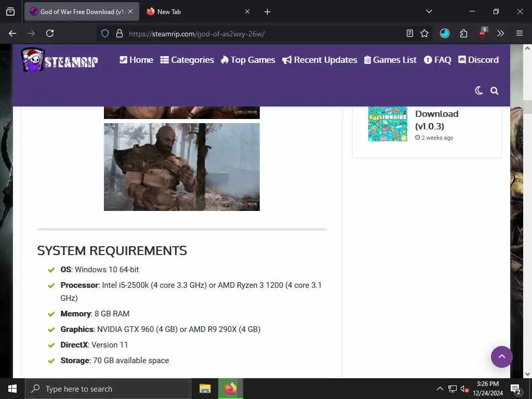Image resolution: width=532 pixels, height=399 pixels.
Task: Open Kratos forest screenshot thumbnail
Action: 182,167
